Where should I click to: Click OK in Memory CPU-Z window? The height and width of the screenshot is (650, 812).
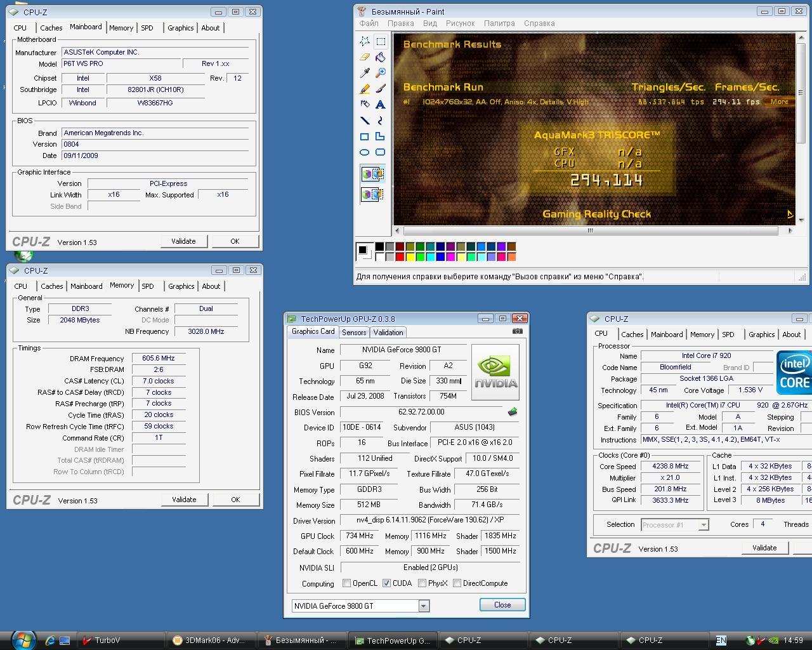pos(235,500)
